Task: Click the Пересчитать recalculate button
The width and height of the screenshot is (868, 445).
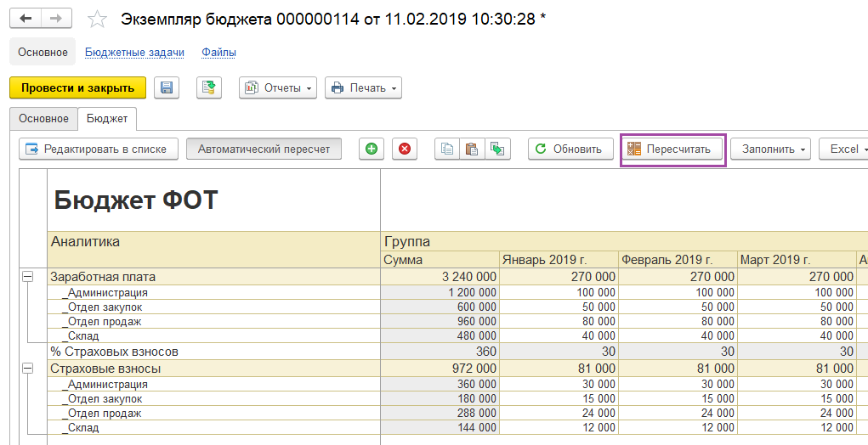Action: 672,149
